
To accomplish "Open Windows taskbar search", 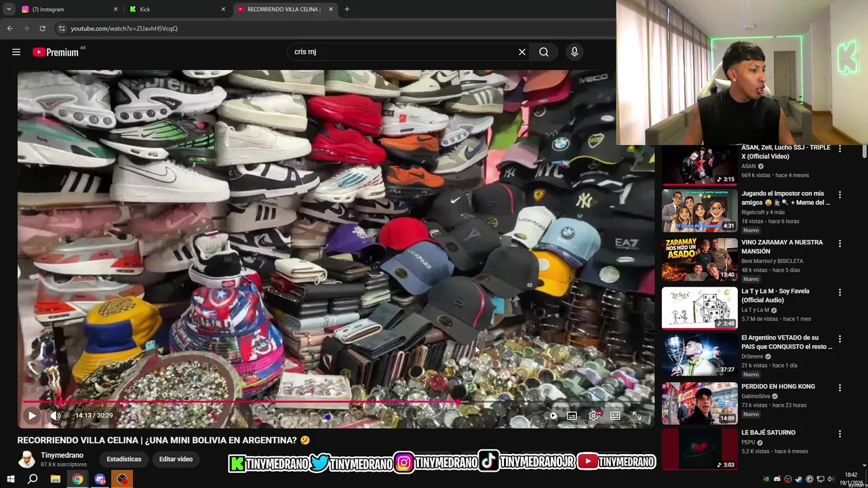I will (x=33, y=479).
